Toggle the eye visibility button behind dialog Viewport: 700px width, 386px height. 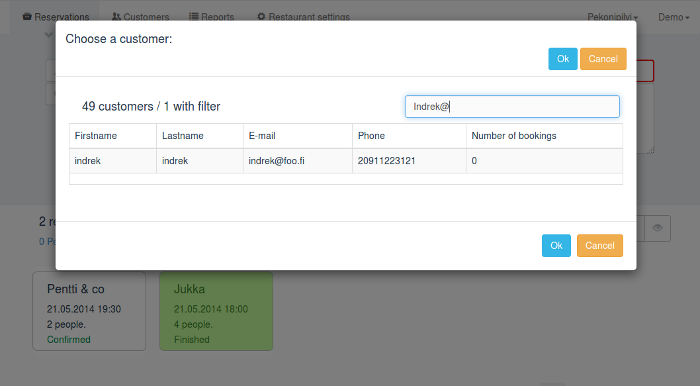click(657, 228)
